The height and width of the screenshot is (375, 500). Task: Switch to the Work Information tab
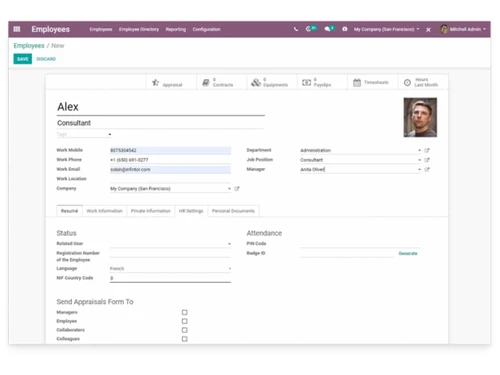[x=105, y=211]
